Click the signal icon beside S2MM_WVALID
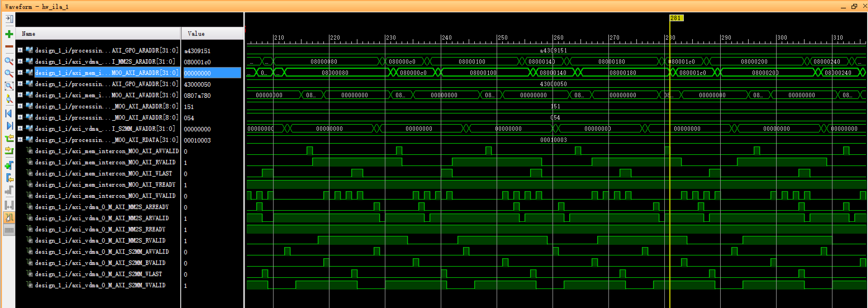Image resolution: width=868 pixels, height=308 pixels. pos(30,285)
